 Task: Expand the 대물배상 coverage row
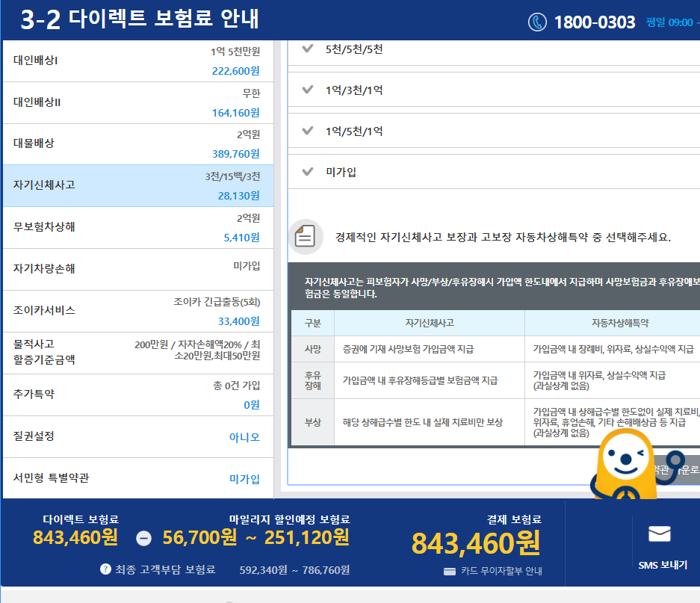coord(137,143)
